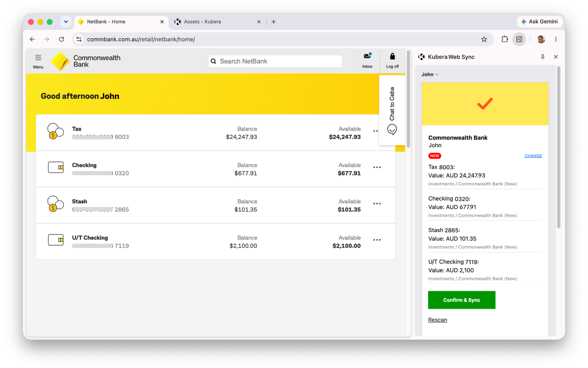Open the browser Extensions puzzle icon

pyautogui.click(x=504, y=40)
